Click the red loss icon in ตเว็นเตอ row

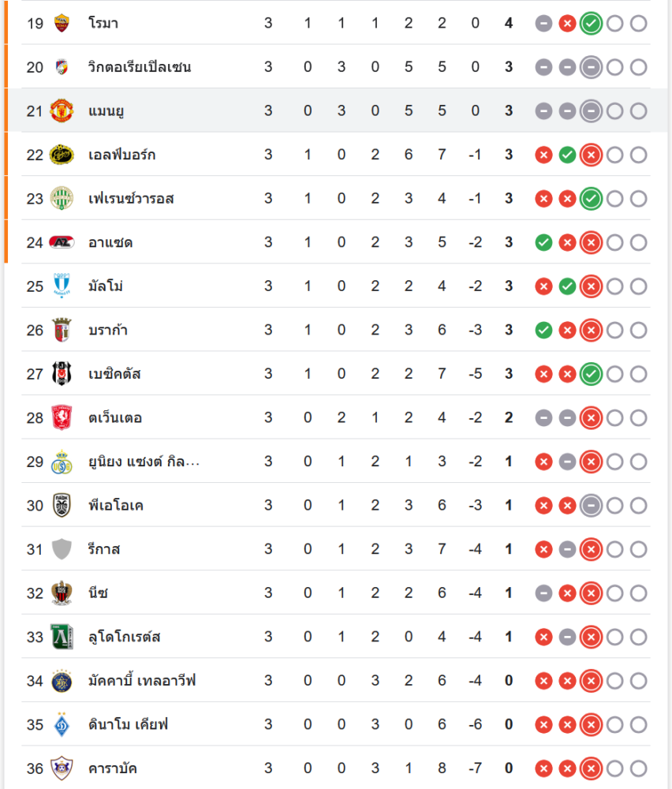[590, 417]
